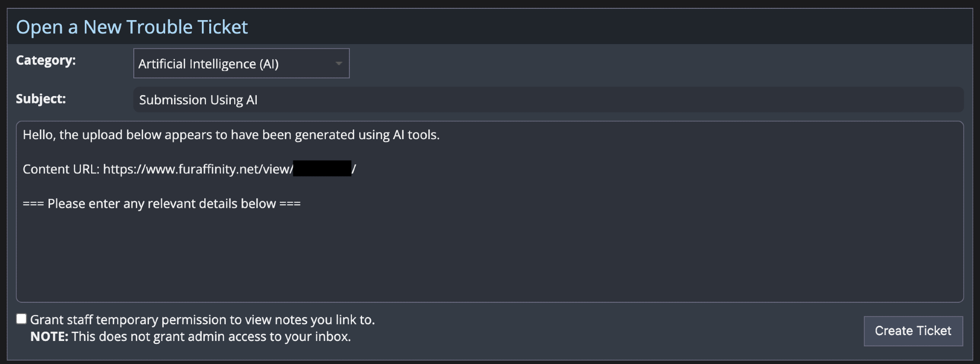
Task: Click the Content URL line in message
Action: [61, 169]
